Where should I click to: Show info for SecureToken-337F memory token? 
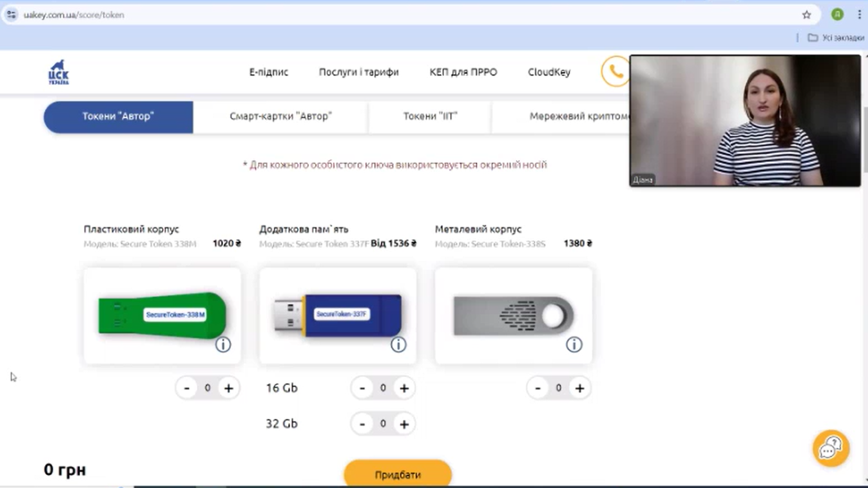coord(399,345)
